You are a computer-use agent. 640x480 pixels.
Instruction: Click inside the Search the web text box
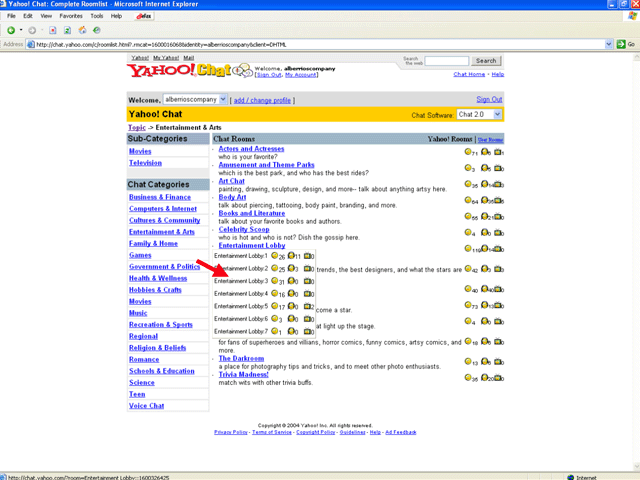click(447, 61)
